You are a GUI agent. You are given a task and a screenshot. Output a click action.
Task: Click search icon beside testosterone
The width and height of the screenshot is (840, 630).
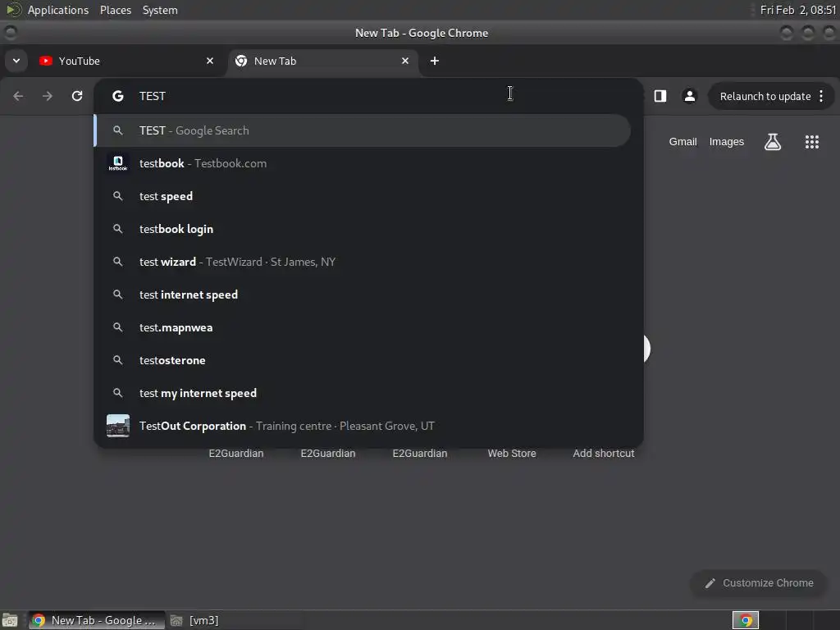click(x=118, y=361)
